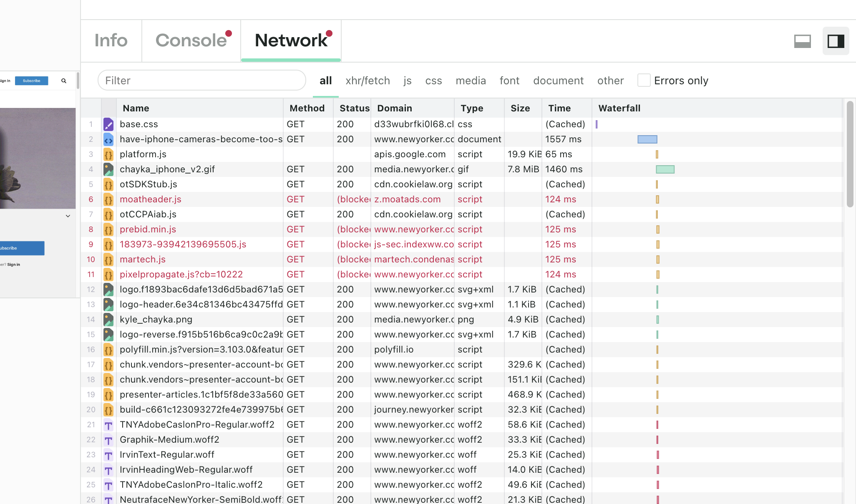Image resolution: width=856 pixels, height=504 pixels.
Task: Switch to bottom dock layout icon
Action: 802,41
